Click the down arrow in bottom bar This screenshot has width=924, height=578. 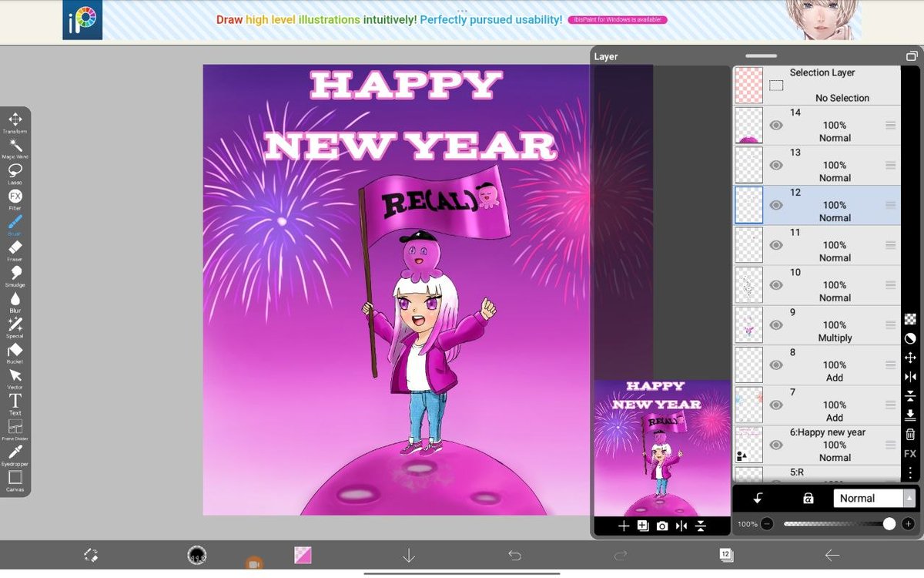[x=409, y=555]
